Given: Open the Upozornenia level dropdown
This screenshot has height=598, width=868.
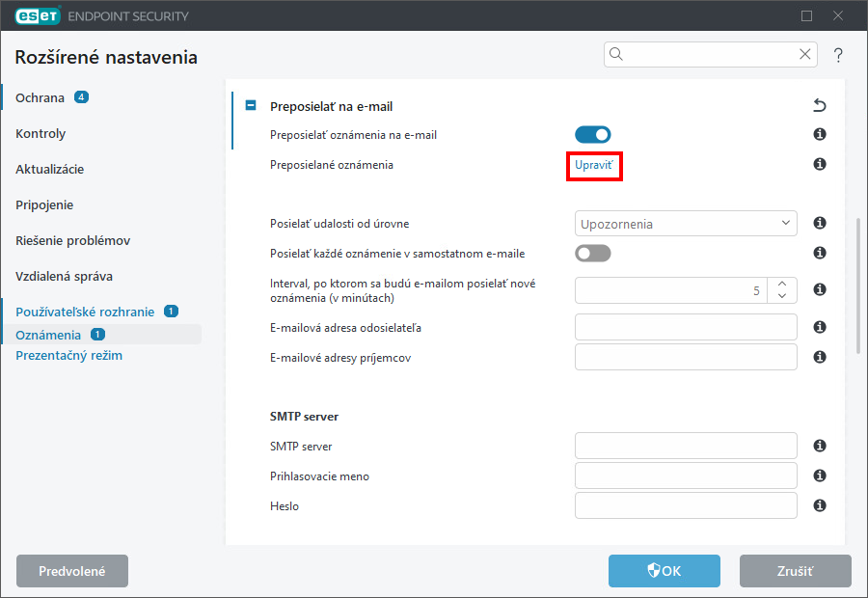Looking at the screenshot, I should [x=686, y=224].
